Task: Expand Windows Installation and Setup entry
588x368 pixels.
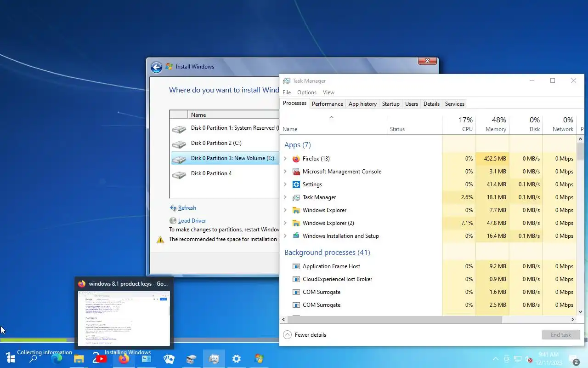Action: [x=285, y=236]
